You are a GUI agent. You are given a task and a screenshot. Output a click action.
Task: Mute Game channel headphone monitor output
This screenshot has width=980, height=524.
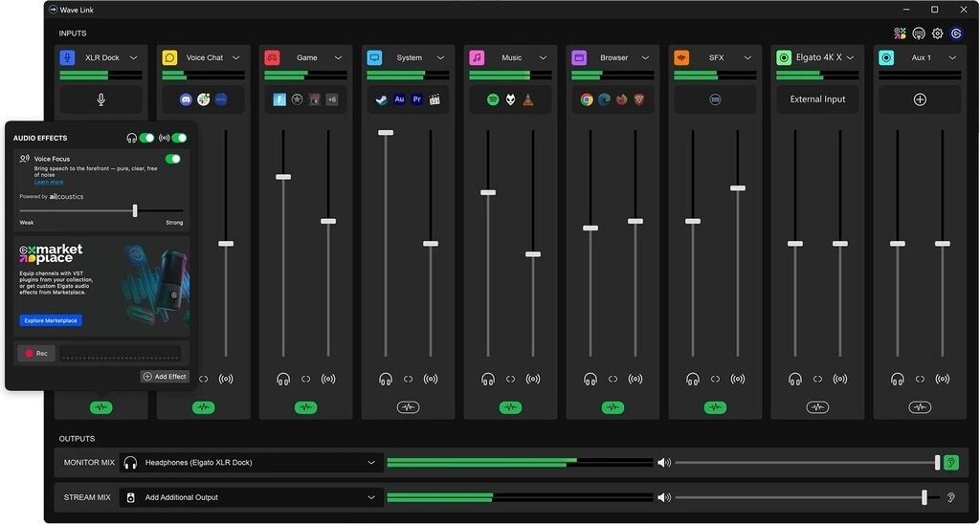283,380
